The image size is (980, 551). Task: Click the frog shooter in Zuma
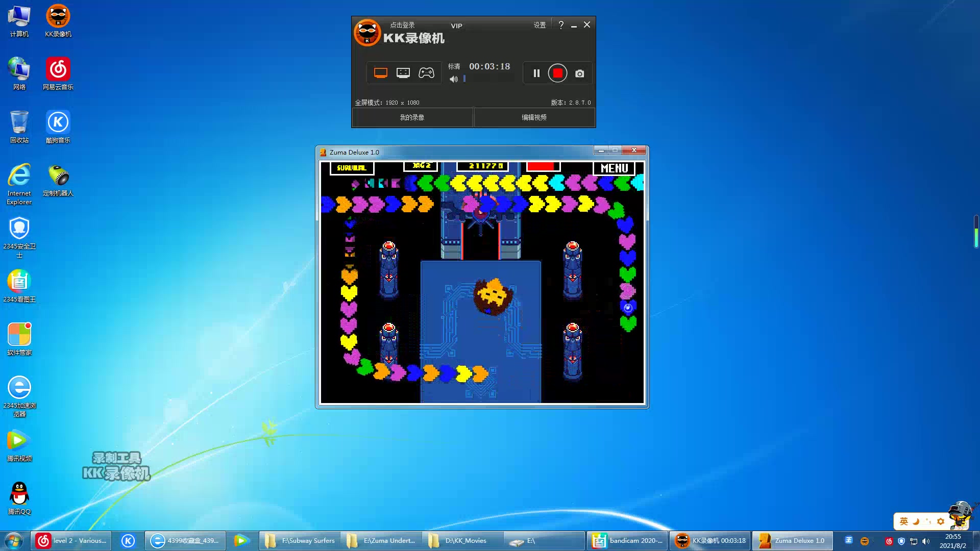coord(492,296)
